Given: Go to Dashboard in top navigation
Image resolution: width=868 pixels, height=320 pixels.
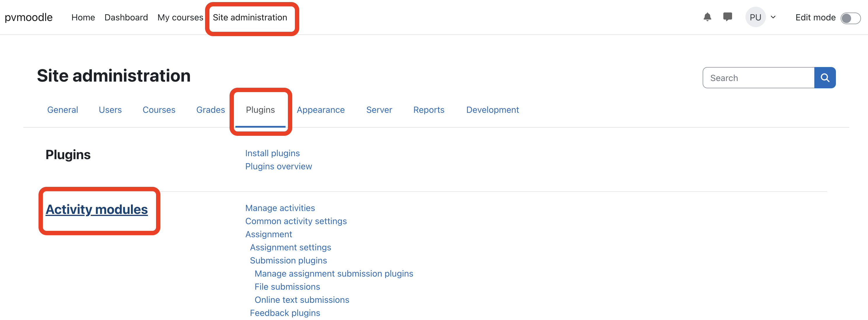Looking at the screenshot, I should point(126,17).
